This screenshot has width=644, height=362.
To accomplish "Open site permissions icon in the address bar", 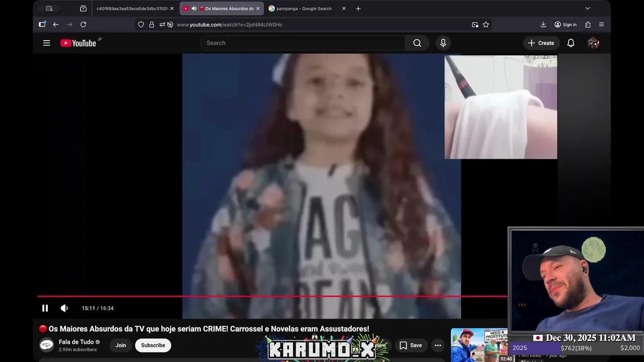I will tap(162, 25).
